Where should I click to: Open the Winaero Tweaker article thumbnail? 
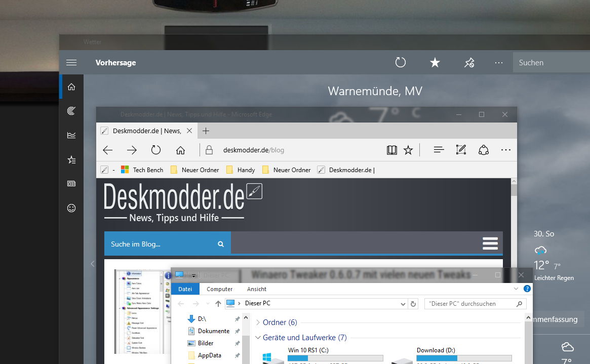tap(143, 311)
